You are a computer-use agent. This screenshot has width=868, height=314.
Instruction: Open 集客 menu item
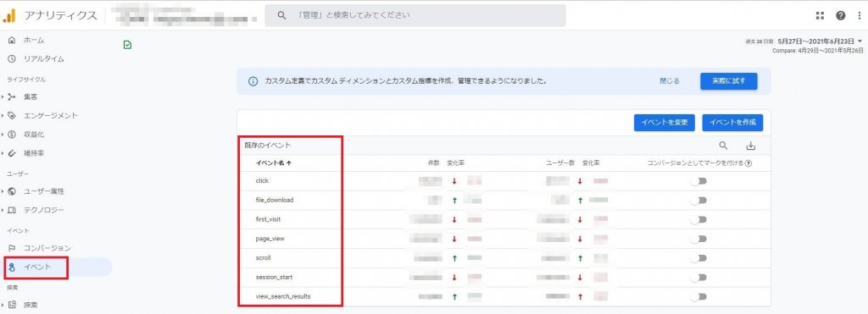point(31,96)
